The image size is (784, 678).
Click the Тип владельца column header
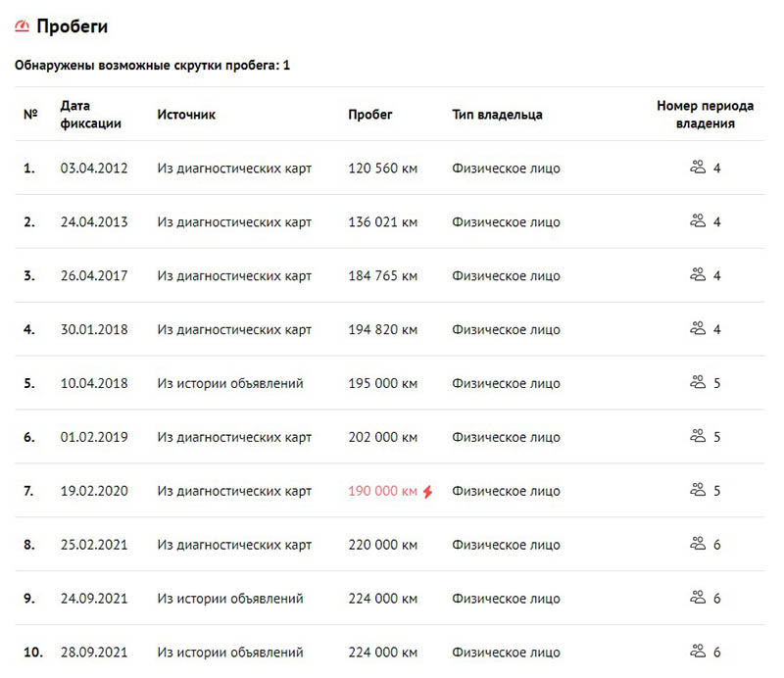[497, 115]
